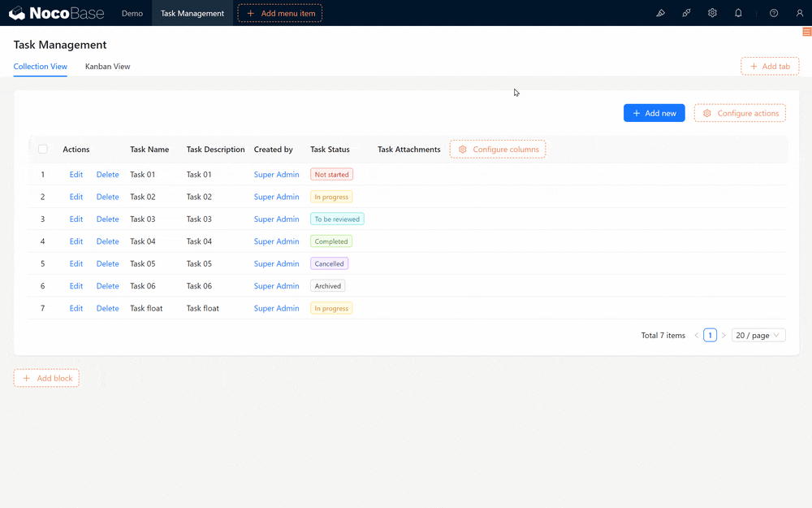Image resolution: width=812 pixels, height=508 pixels.
Task: Click the Task Management page title
Action: (x=60, y=45)
